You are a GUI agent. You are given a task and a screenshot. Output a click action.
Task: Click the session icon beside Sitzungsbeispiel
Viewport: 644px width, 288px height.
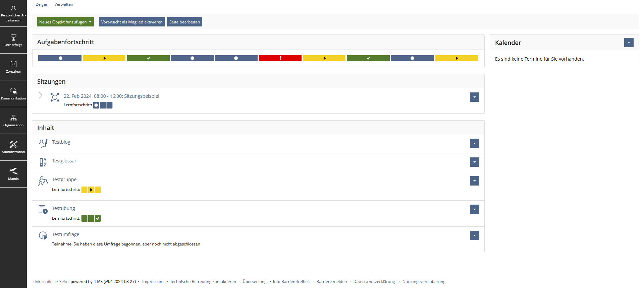pyautogui.click(x=55, y=97)
